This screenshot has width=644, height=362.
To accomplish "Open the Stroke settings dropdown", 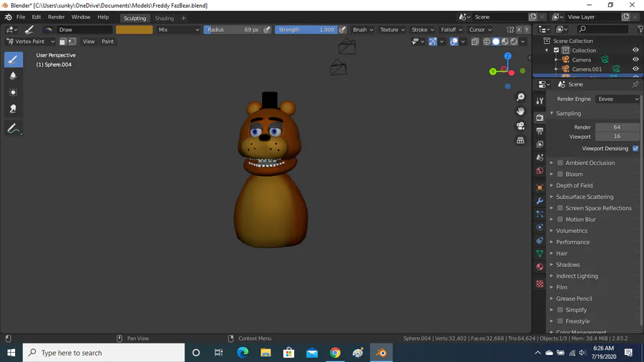I will 423,29.
